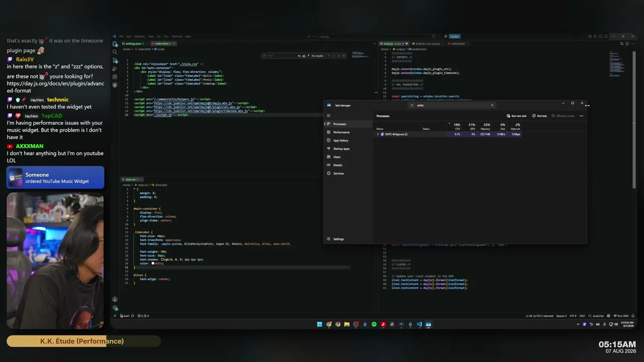Screen dimensions: 644x362
Task: Open the File menu in VS Code
Action: [x=121, y=37]
